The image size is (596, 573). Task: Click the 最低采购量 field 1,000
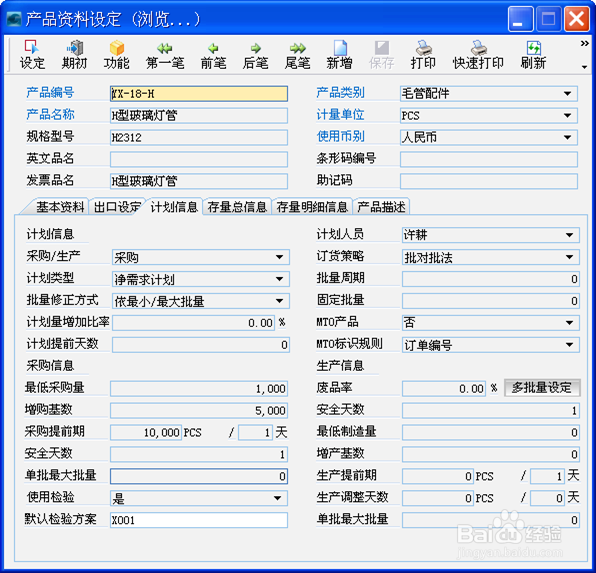pos(199,389)
